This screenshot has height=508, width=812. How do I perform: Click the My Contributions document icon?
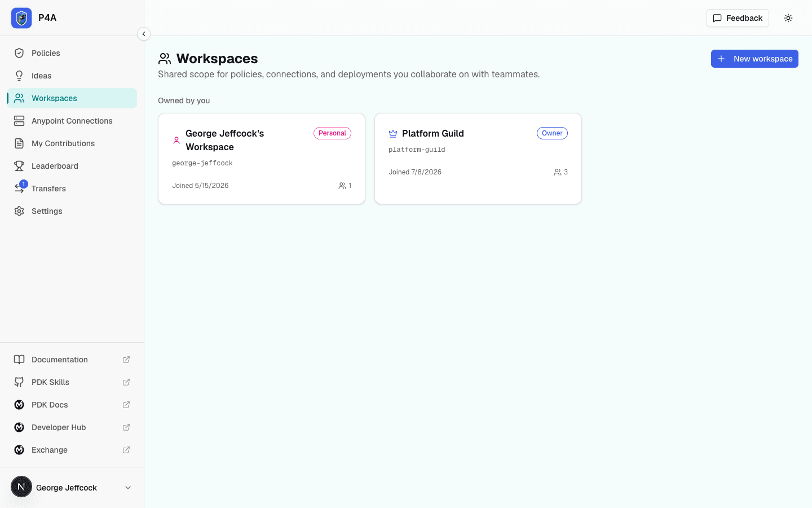click(19, 143)
